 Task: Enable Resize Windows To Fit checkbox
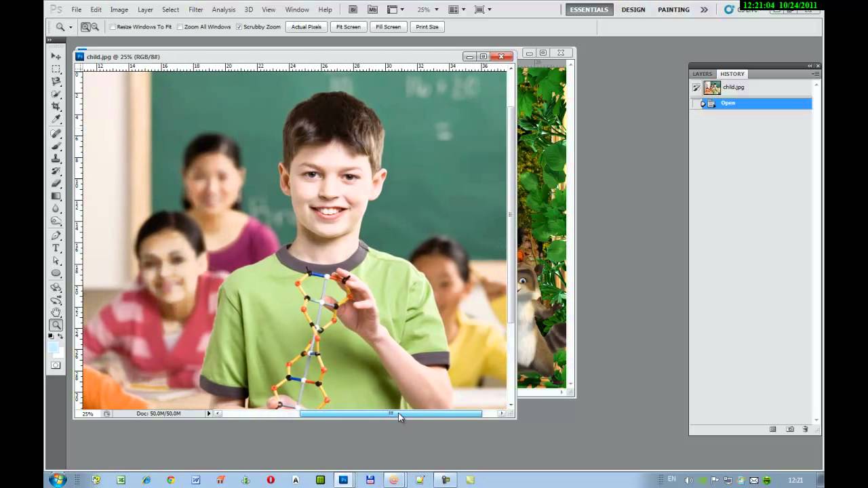pos(113,27)
